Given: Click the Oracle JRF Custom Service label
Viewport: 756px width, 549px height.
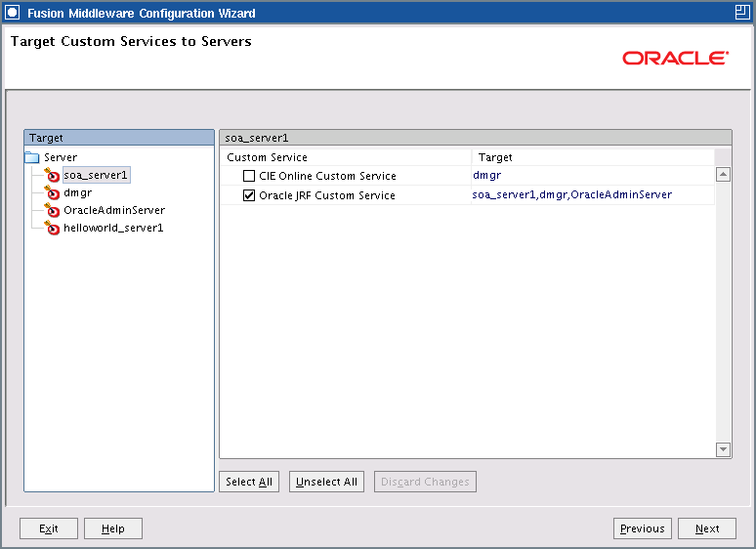Looking at the screenshot, I should coord(327,195).
